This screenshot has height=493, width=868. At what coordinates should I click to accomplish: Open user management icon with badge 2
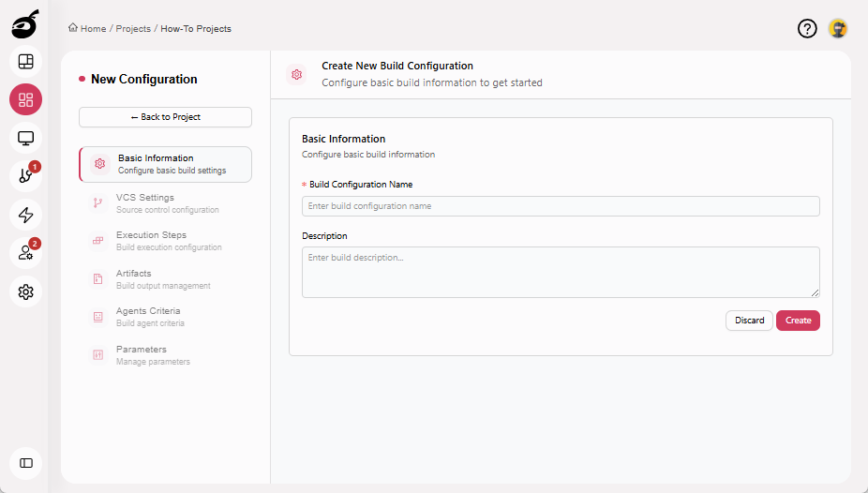pos(26,253)
